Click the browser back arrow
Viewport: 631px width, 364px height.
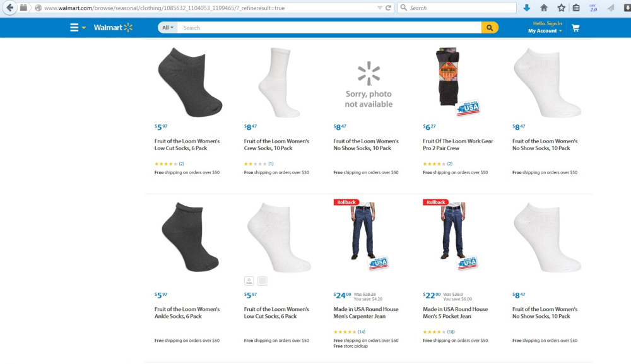tap(9, 8)
